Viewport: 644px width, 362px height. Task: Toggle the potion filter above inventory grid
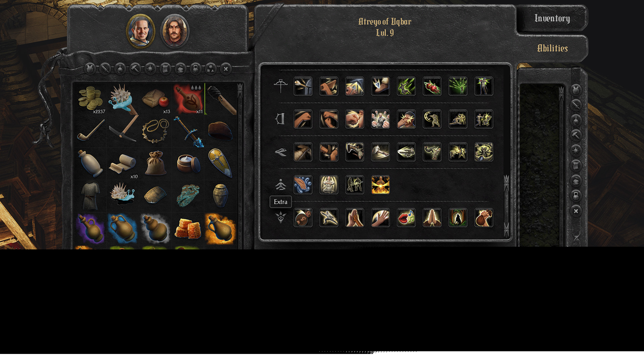tap(120, 69)
